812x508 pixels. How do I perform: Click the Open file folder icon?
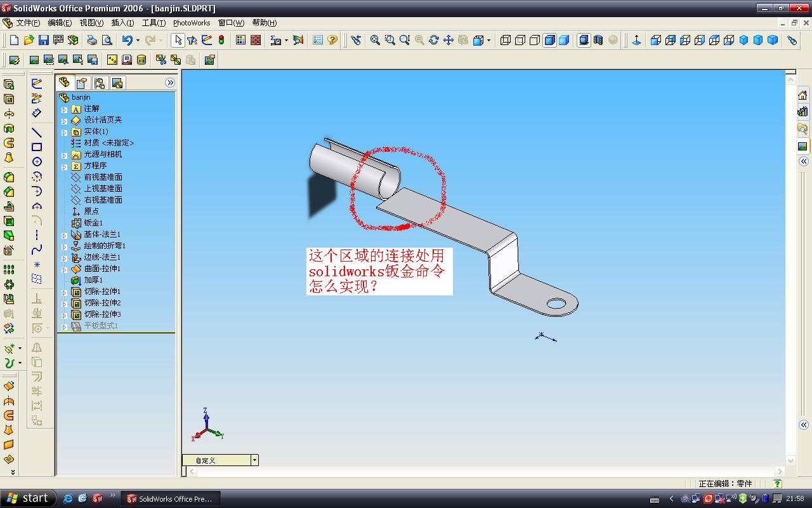pos(29,40)
